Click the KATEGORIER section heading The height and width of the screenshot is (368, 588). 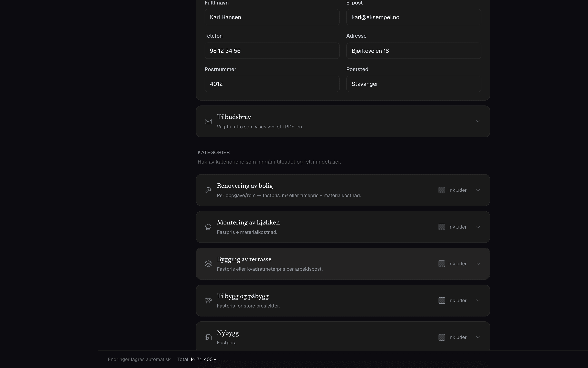pyautogui.click(x=214, y=152)
